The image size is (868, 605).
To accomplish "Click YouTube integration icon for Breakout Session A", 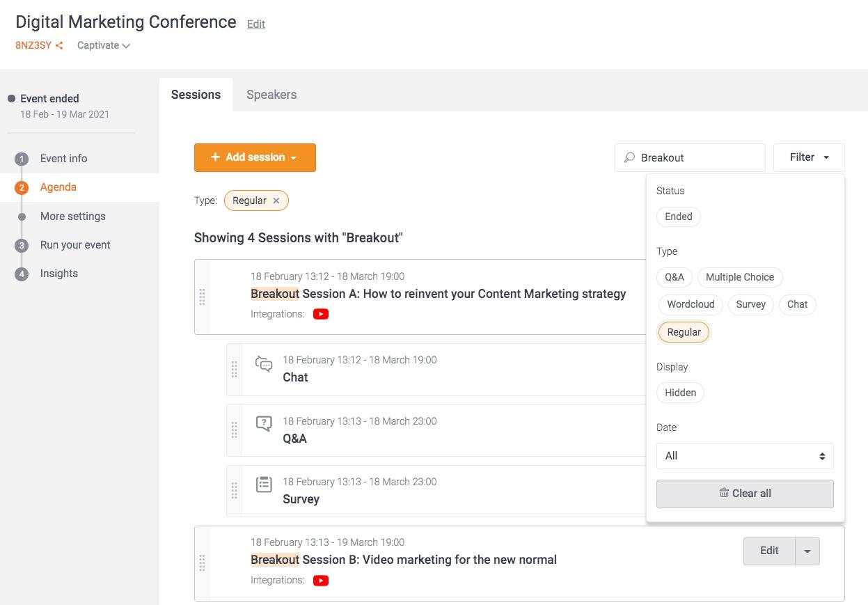I will [320, 314].
